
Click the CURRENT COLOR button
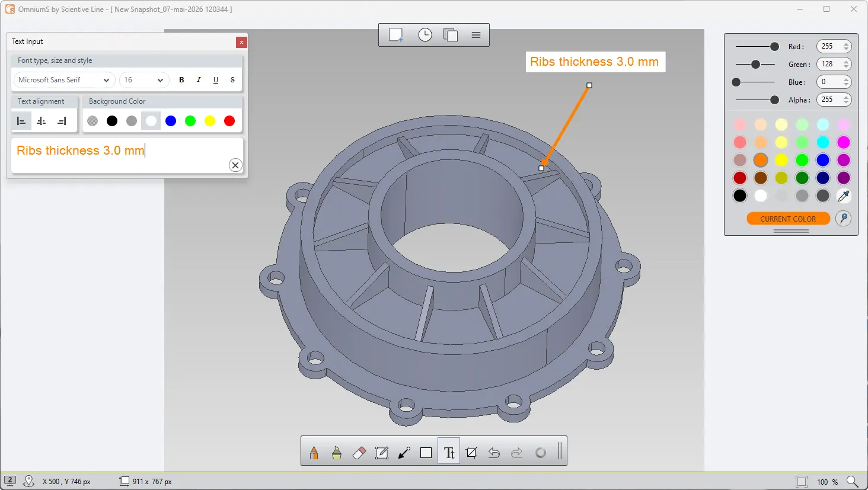[x=788, y=219]
